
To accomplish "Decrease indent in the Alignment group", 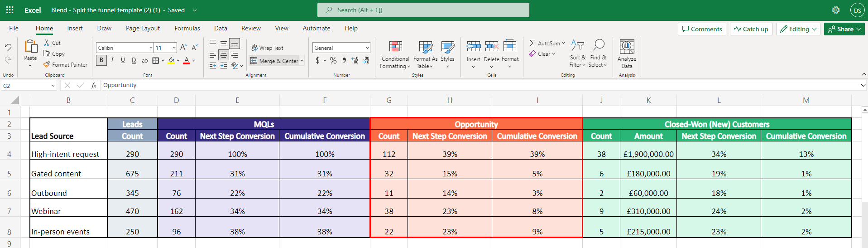I will click(x=213, y=66).
